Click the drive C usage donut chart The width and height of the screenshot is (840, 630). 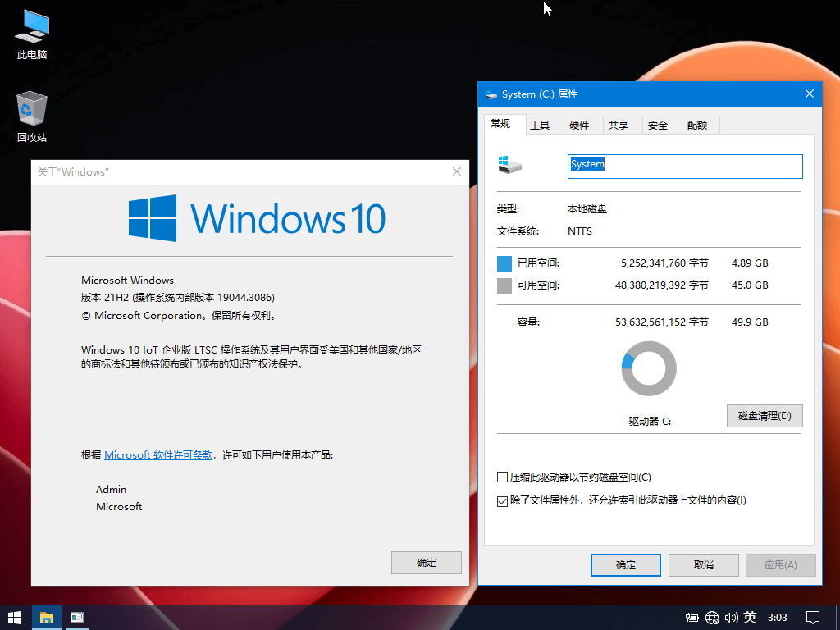coord(649,368)
